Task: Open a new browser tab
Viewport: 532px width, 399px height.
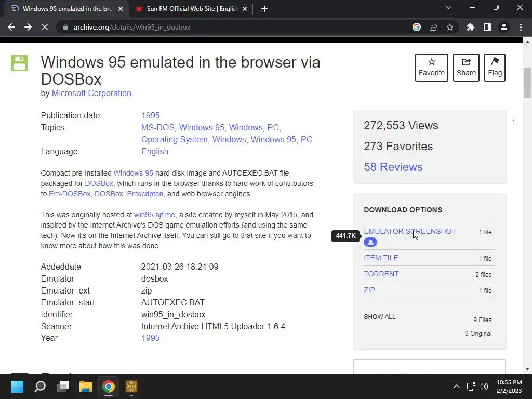Action: (x=264, y=9)
